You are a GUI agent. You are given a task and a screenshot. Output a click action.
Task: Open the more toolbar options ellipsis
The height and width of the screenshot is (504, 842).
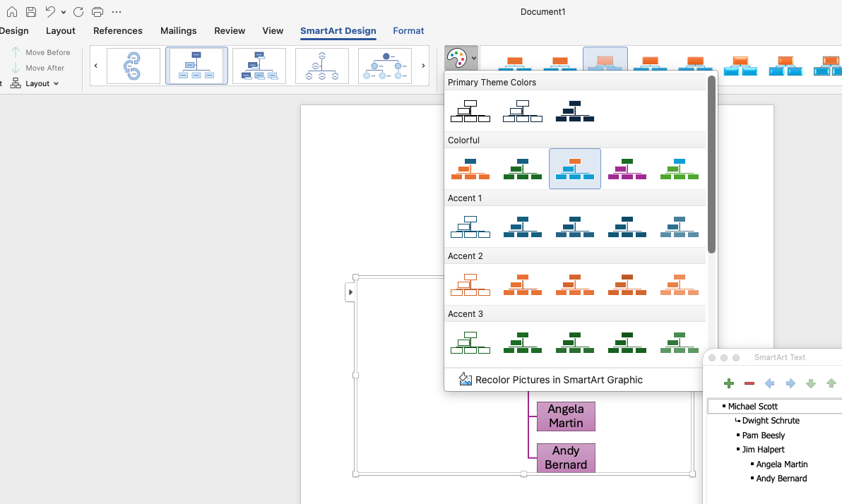click(x=117, y=11)
